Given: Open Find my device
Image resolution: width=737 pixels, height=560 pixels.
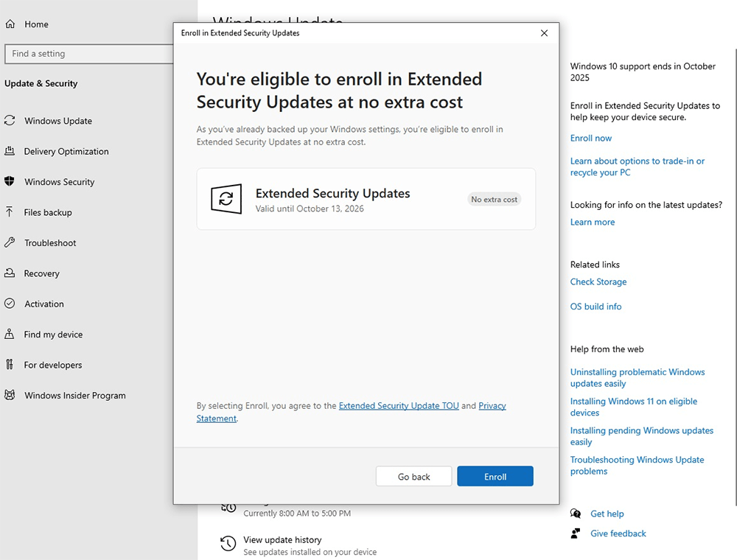Looking at the screenshot, I should coord(11,335).
